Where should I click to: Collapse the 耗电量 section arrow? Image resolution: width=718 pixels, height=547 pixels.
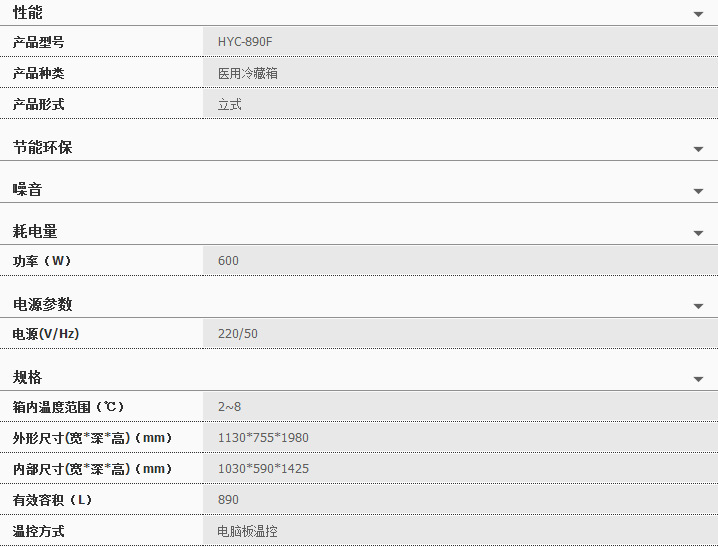(698, 234)
